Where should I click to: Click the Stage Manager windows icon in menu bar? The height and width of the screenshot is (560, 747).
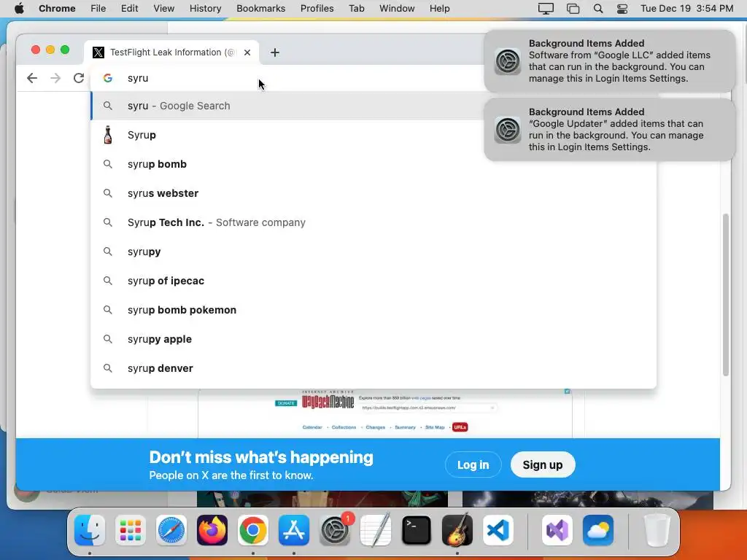coord(573,9)
